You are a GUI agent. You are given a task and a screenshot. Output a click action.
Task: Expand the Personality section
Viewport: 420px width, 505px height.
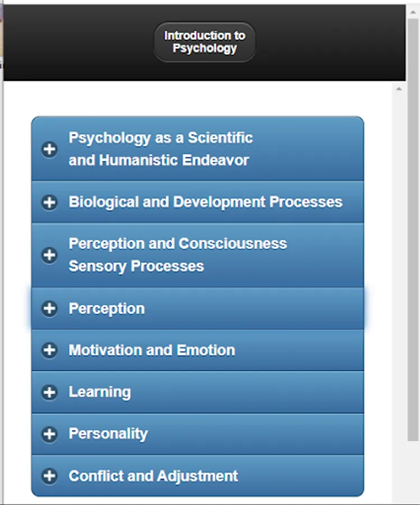[197, 434]
